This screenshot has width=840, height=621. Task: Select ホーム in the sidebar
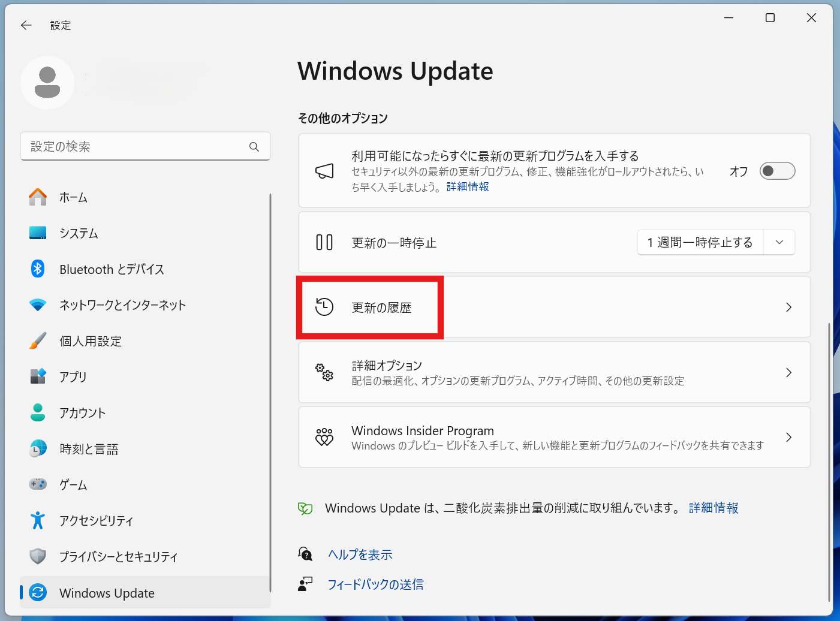(x=145, y=197)
